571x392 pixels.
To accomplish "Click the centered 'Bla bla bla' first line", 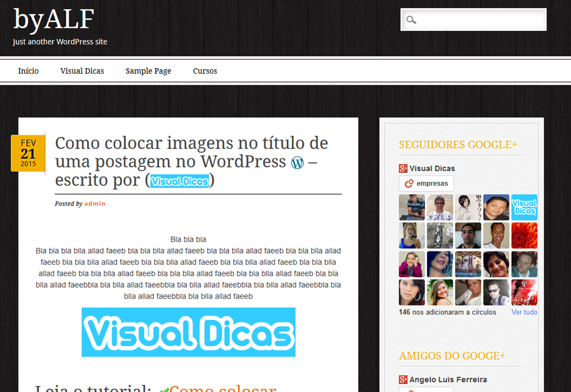I will 188,239.
